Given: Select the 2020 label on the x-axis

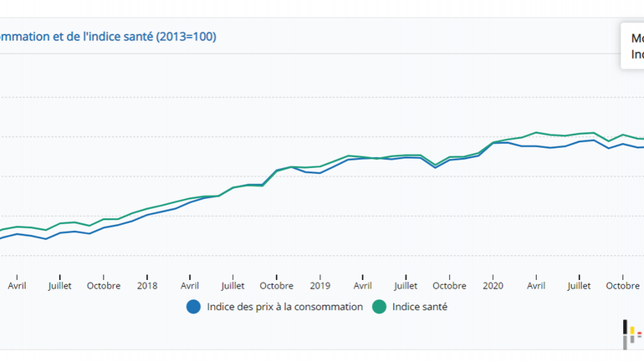Looking at the screenshot, I should point(493,285).
